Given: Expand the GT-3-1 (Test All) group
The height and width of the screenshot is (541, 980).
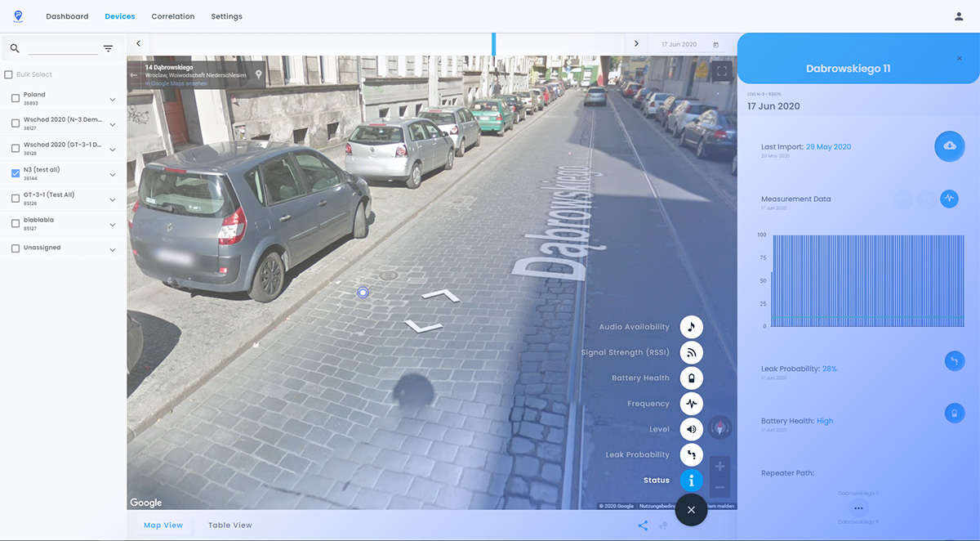Looking at the screenshot, I should [113, 199].
